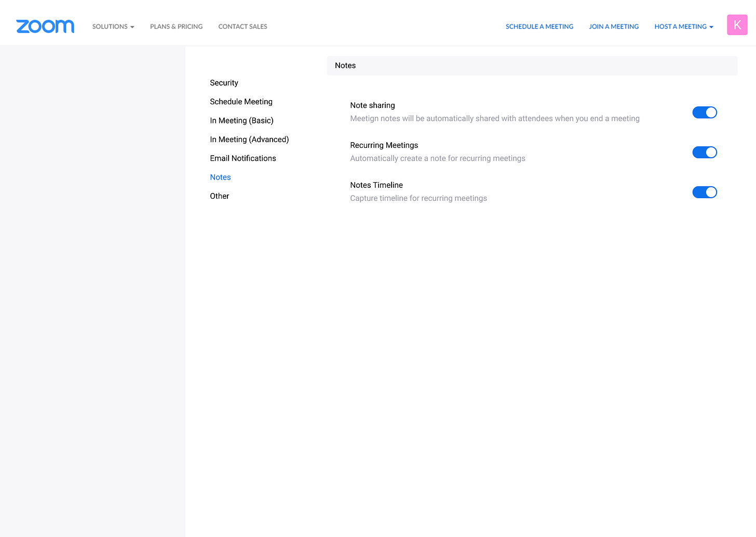
Task: Open Other settings section
Action: pyautogui.click(x=219, y=196)
